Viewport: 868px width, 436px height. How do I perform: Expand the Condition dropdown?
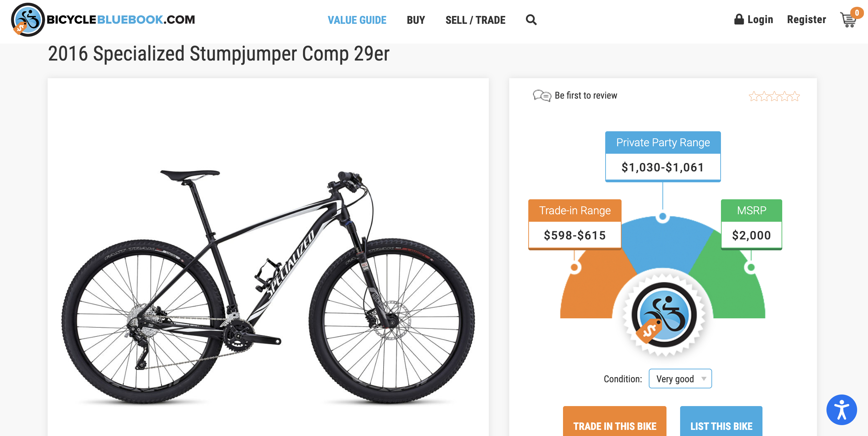[680, 379]
